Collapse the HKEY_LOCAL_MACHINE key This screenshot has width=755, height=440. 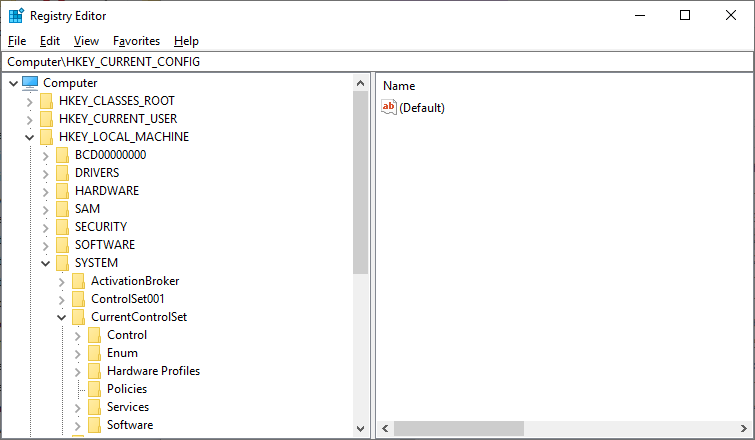(x=29, y=138)
